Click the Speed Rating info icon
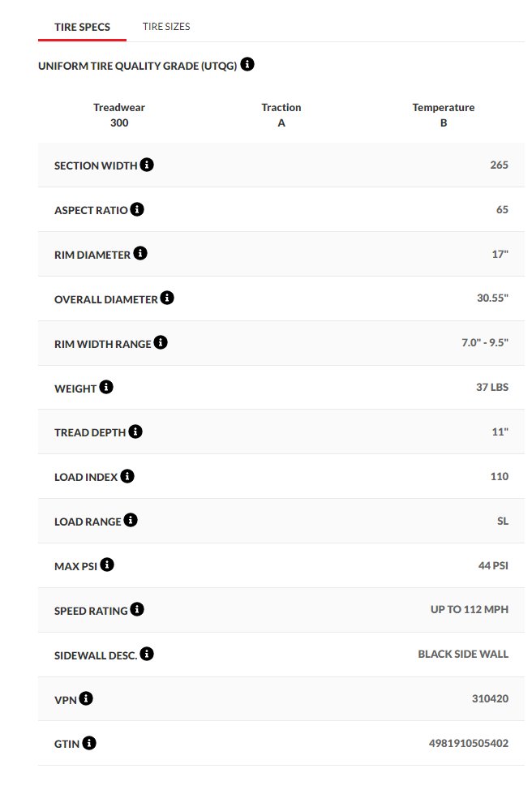This screenshot has width=532, height=790. (x=137, y=609)
